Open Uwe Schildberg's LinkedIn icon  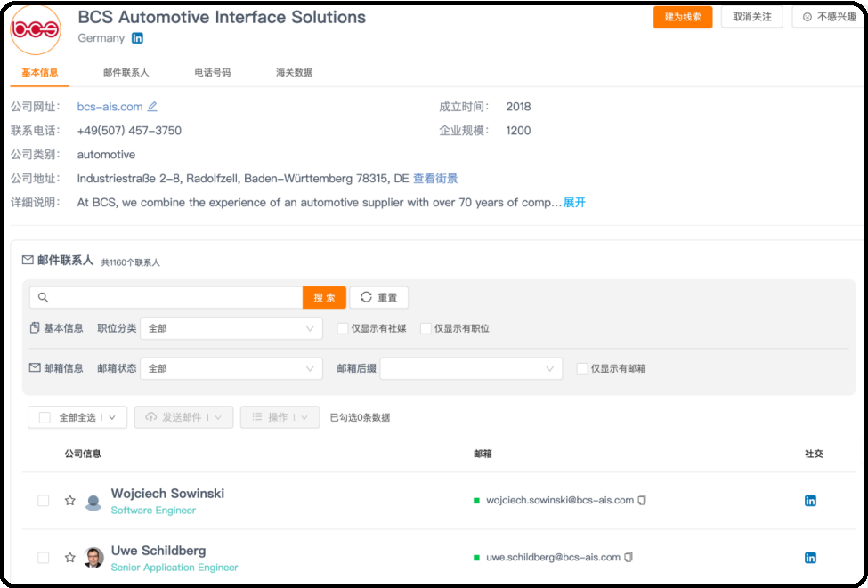click(810, 558)
